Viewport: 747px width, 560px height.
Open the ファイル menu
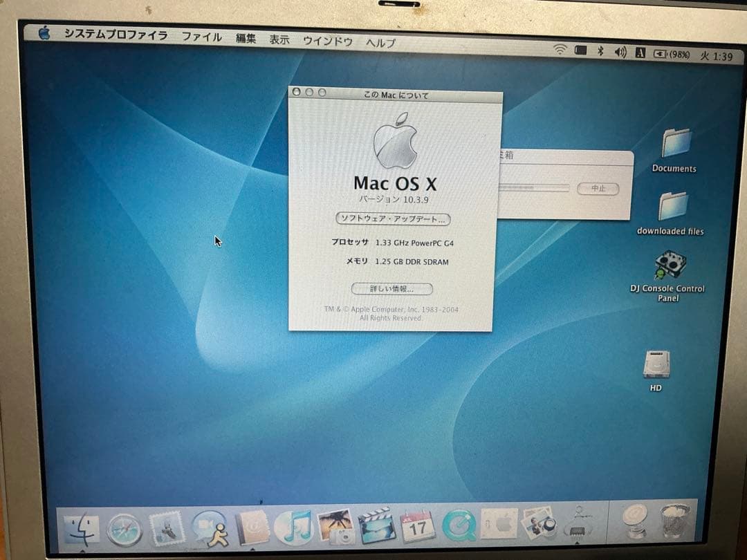[201, 40]
